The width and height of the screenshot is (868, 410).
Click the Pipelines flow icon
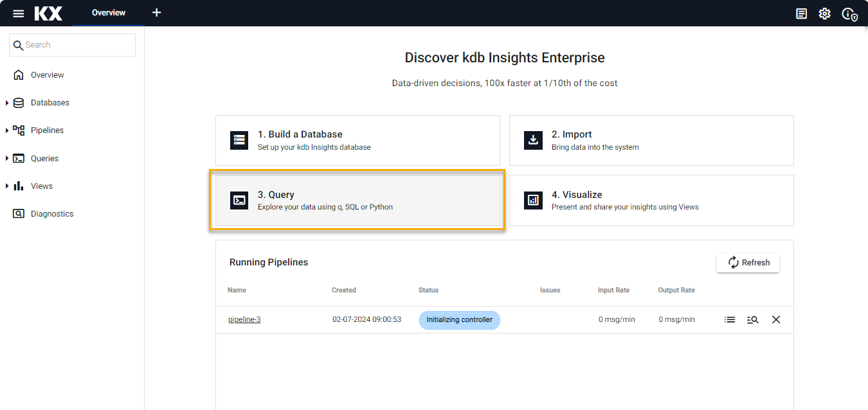pos(19,130)
